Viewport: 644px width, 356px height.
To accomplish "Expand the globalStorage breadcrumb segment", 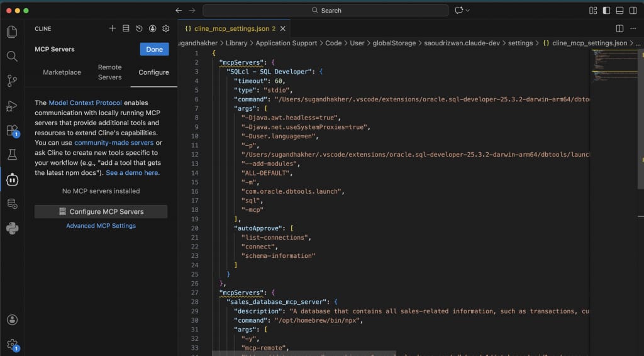I will [394, 43].
